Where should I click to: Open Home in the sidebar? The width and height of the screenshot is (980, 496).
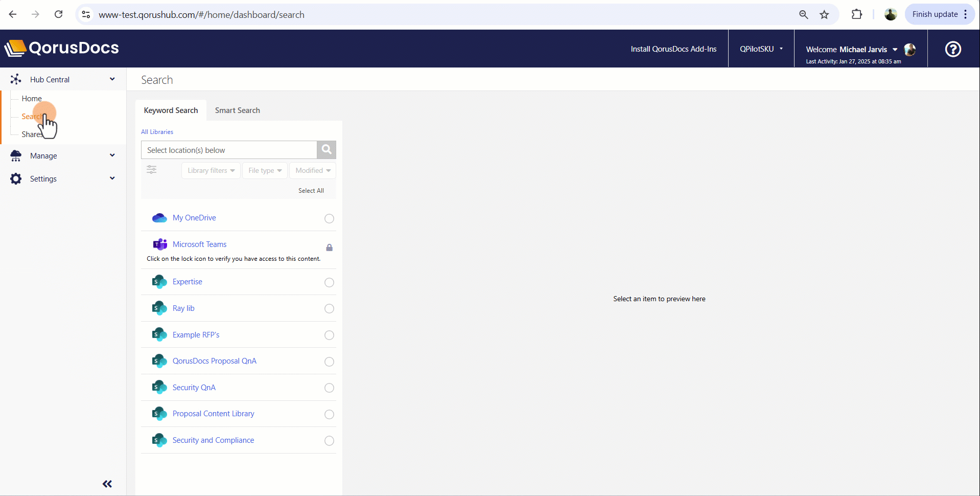point(32,99)
